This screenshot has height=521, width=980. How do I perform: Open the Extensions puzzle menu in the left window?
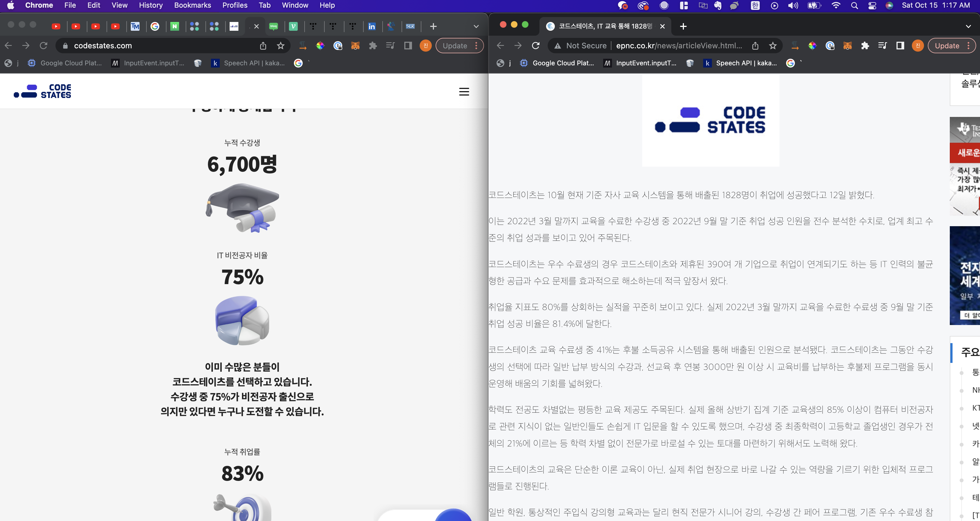pyautogui.click(x=373, y=46)
